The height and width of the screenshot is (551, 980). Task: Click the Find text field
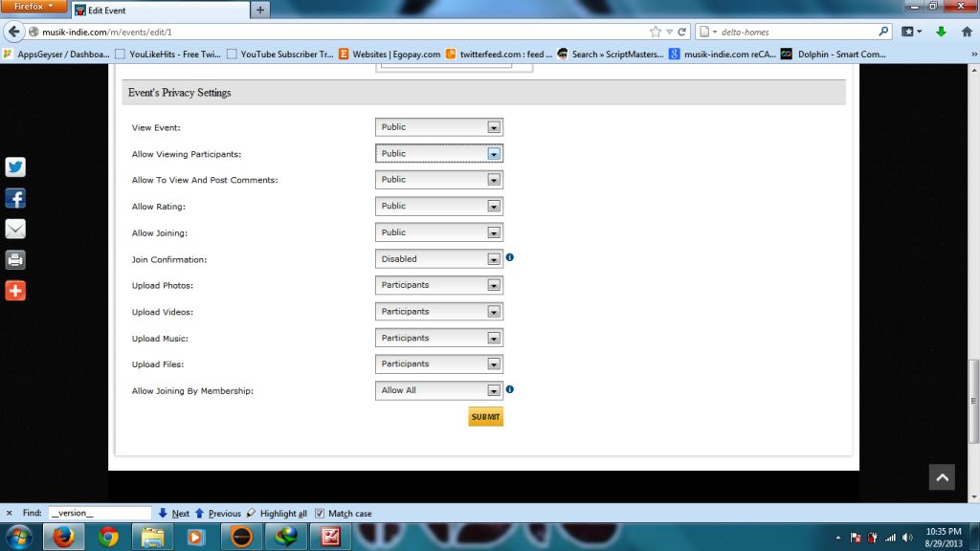pos(100,513)
